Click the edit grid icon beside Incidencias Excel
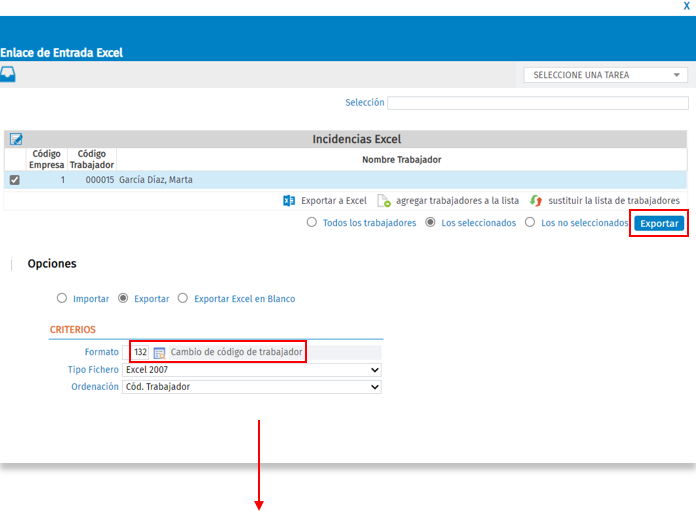 (16, 139)
